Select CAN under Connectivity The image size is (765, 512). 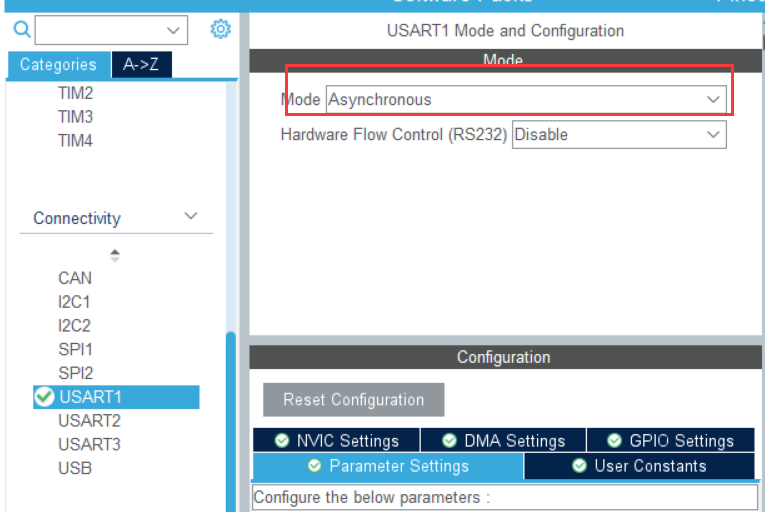click(75, 278)
